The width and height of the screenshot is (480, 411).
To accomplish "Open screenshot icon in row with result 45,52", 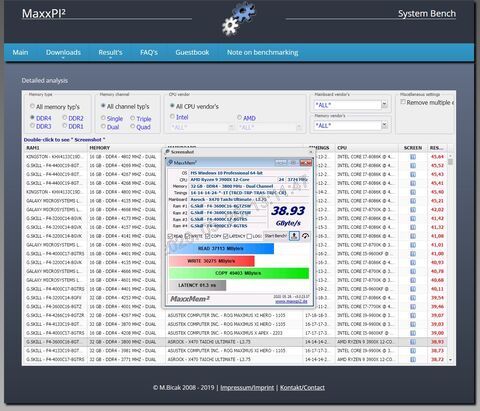I will [x=413, y=166].
